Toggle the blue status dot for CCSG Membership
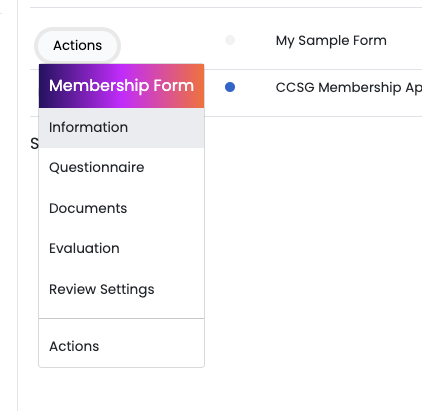422x411 pixels. (x=230, y=87)
